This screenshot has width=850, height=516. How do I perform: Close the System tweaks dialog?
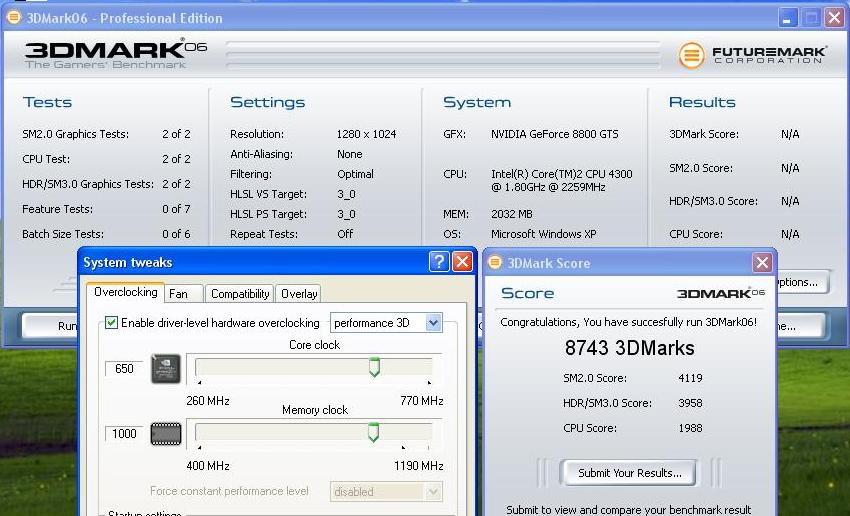[462, 262]
